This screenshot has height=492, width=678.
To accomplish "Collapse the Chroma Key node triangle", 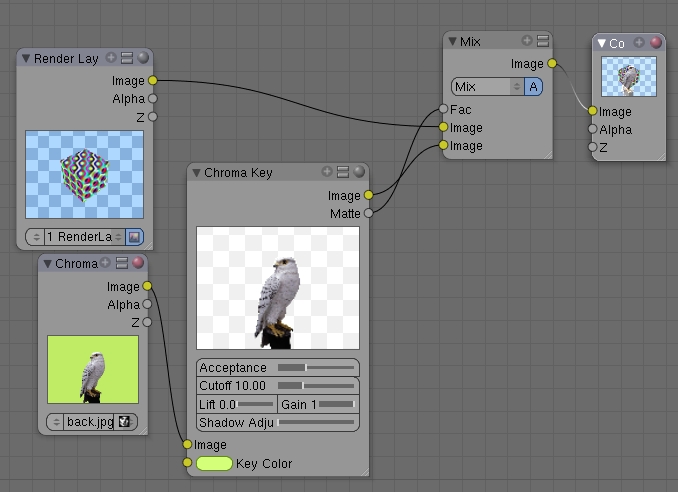I will click(x=196, y=173).
